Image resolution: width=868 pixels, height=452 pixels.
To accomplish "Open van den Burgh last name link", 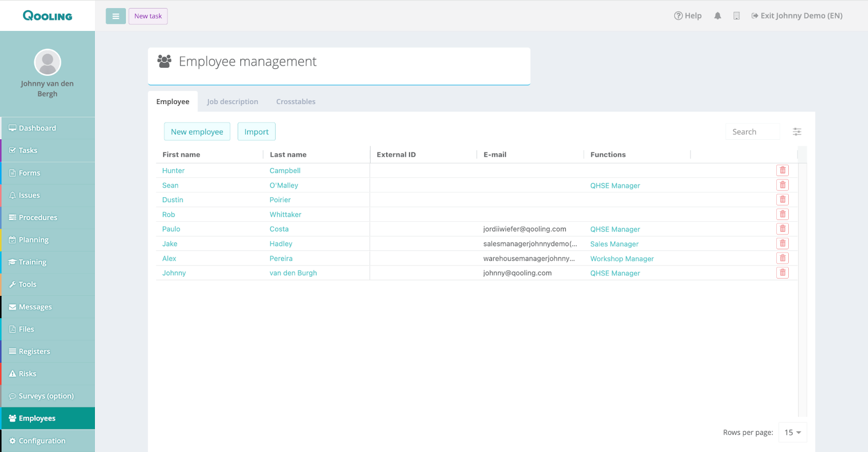I will click(293, 273).
